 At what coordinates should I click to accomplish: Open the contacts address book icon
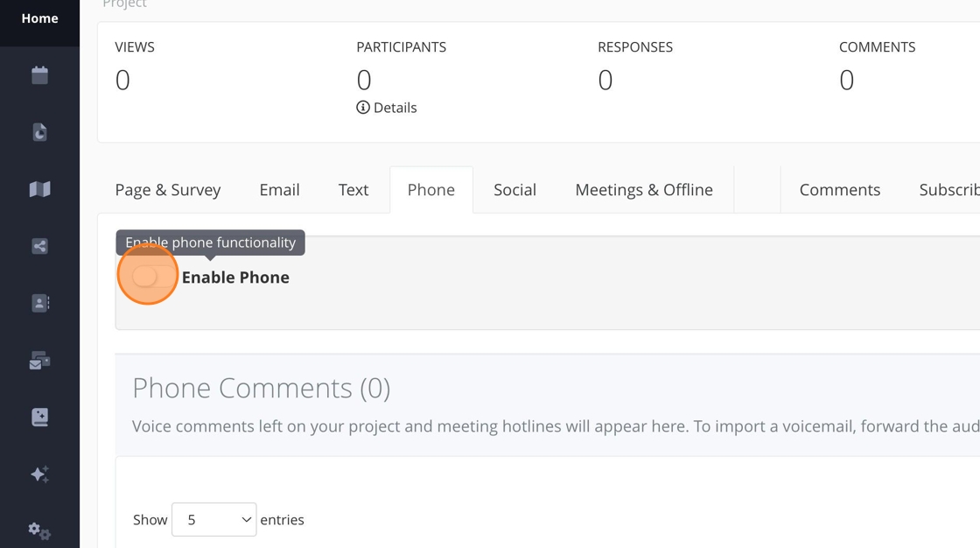pyautogui.click(x=39, y=303)
